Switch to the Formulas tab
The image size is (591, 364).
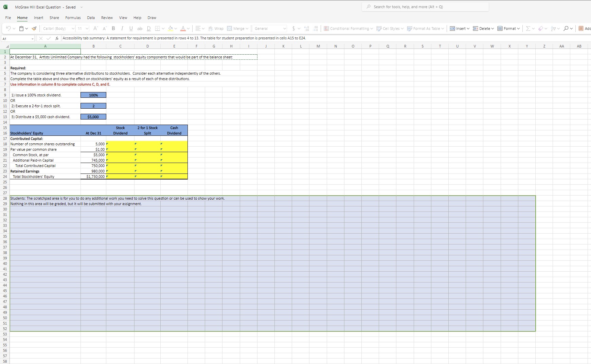point(73,18)
